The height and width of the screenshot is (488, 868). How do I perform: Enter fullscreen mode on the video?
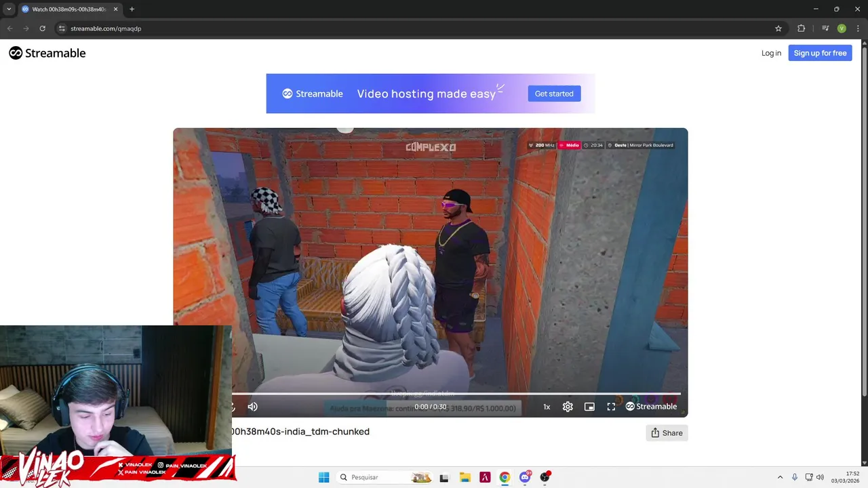coord(611,407)
